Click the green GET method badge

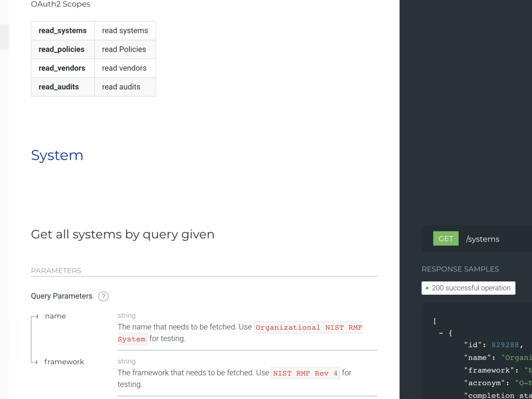(445, 238)
